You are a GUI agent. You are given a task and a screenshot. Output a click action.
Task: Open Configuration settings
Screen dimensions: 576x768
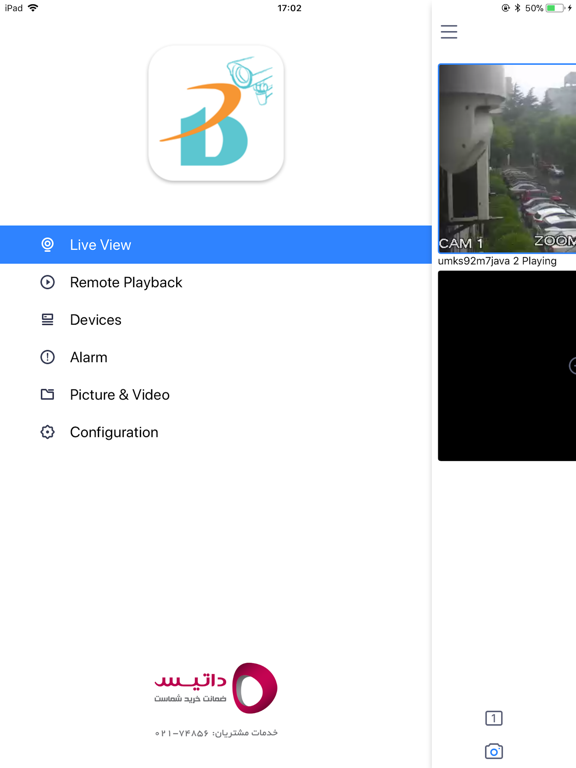[x=216, y=432]
